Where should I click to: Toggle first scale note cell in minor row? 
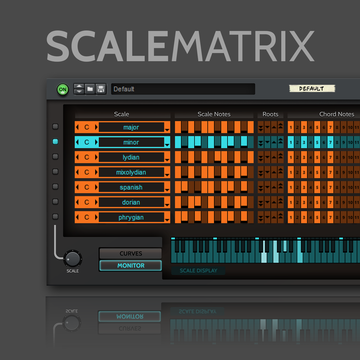pyautogui.click(x=178, y=142)
